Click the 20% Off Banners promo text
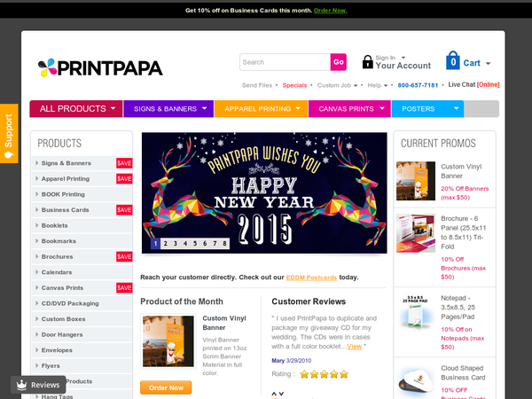 [x=465, y=193]
